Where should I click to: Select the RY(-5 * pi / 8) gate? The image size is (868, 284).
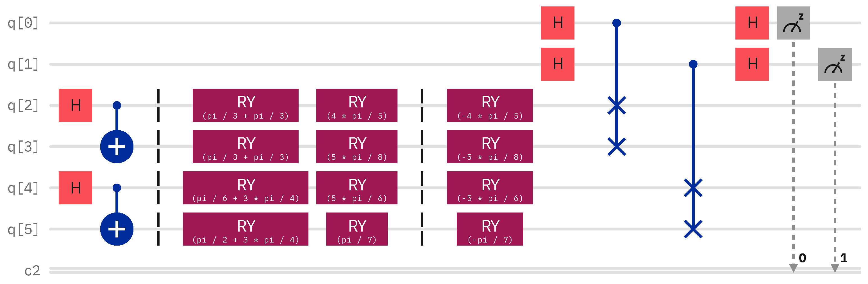pos(490,147)
